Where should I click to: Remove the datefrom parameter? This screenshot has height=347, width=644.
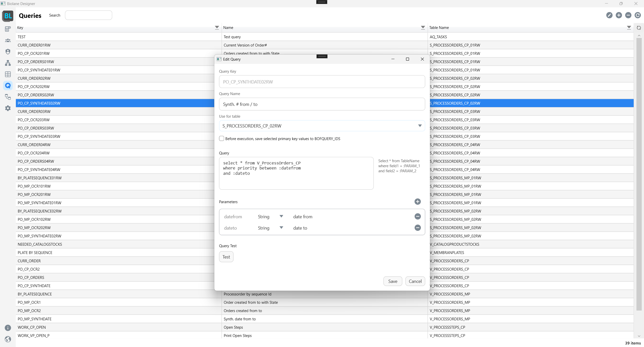pos(418,216)
